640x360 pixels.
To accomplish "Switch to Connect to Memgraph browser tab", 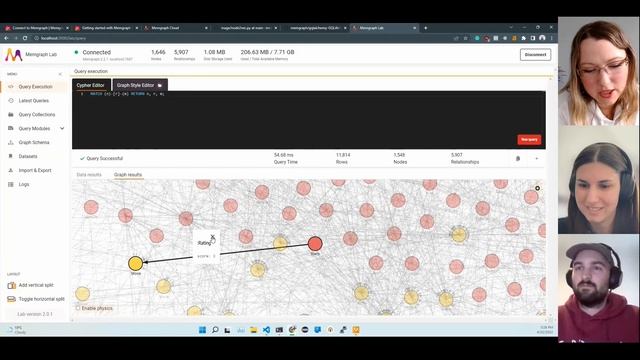I will point(36,28).
